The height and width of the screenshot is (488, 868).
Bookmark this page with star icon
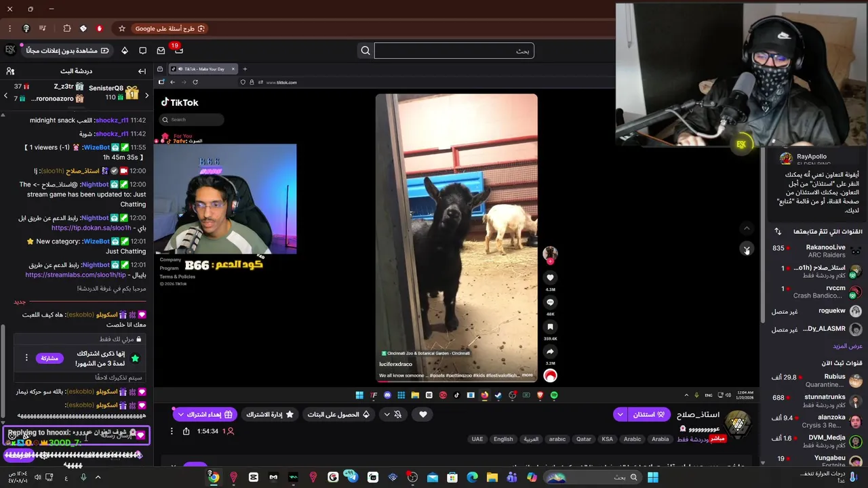click(122, 28)
